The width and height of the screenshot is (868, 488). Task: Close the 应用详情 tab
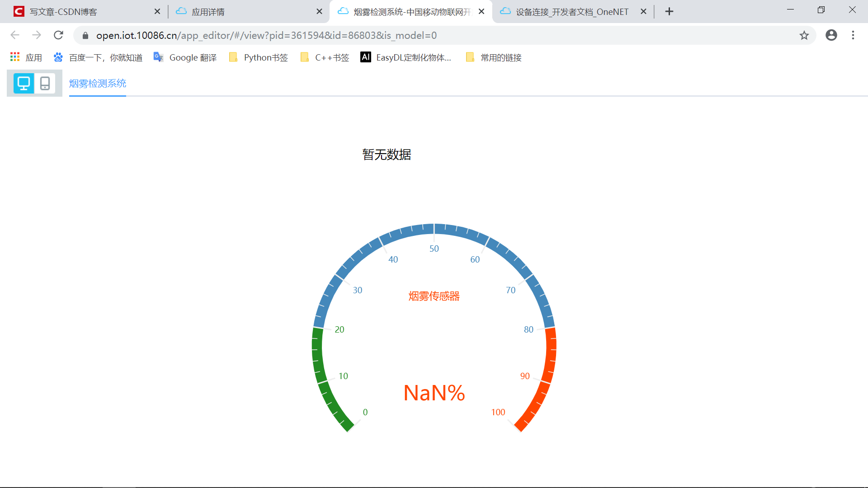click(319, 12)
